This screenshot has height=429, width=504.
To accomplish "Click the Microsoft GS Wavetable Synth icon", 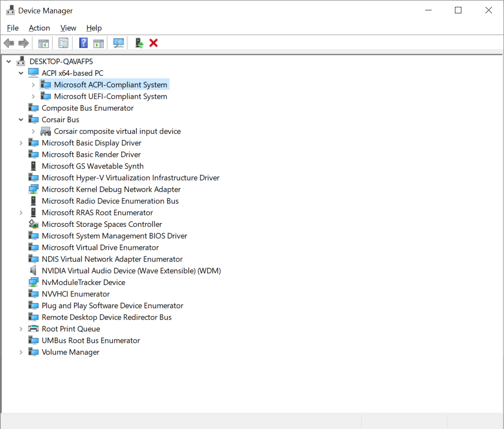I will pos(33,166).
